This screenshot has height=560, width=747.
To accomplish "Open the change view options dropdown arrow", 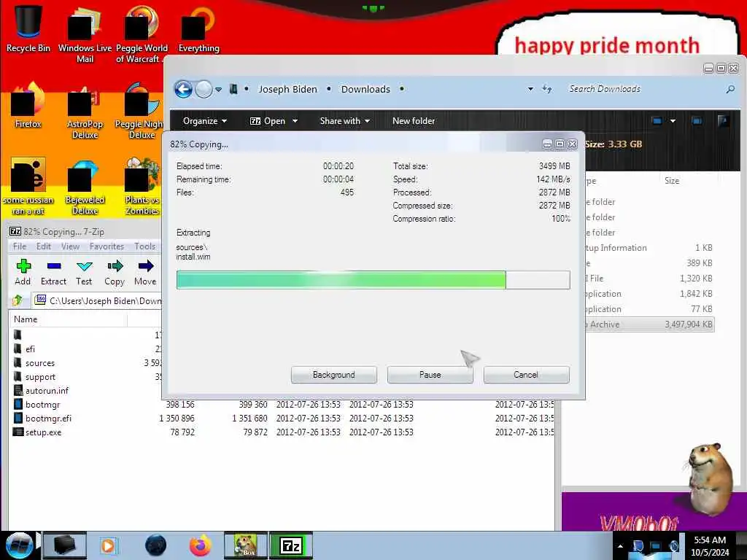I will click(673, 121).
